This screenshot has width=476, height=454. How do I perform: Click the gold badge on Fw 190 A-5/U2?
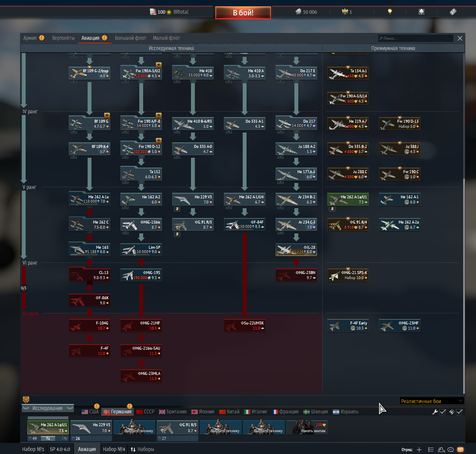[x=159, y=65]
